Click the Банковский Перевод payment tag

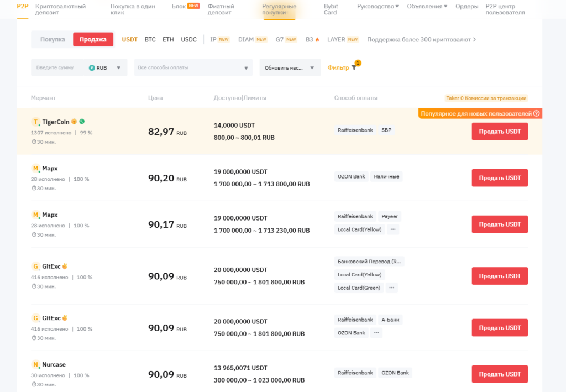tap(369, 262)
